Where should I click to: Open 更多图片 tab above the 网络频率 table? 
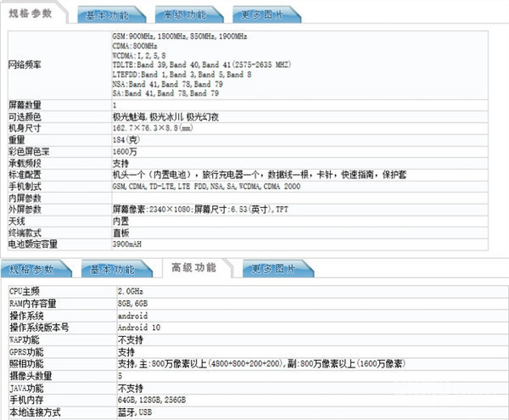tap(266, 15)
